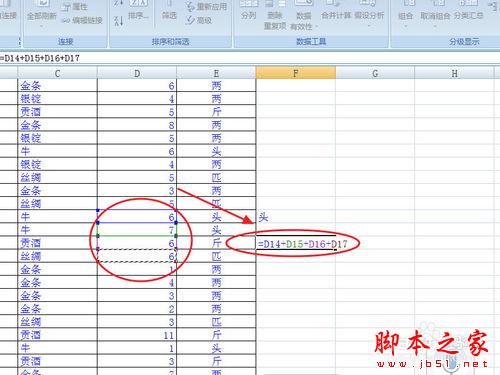Select the column D cell with value 8
500x375 pixels.
coord(137,125)
